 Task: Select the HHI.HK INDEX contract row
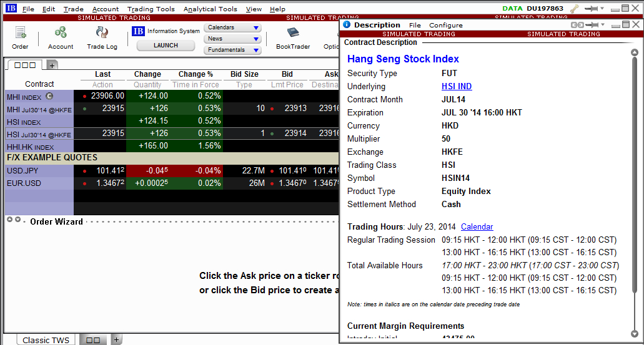click(x=39, y=147)
